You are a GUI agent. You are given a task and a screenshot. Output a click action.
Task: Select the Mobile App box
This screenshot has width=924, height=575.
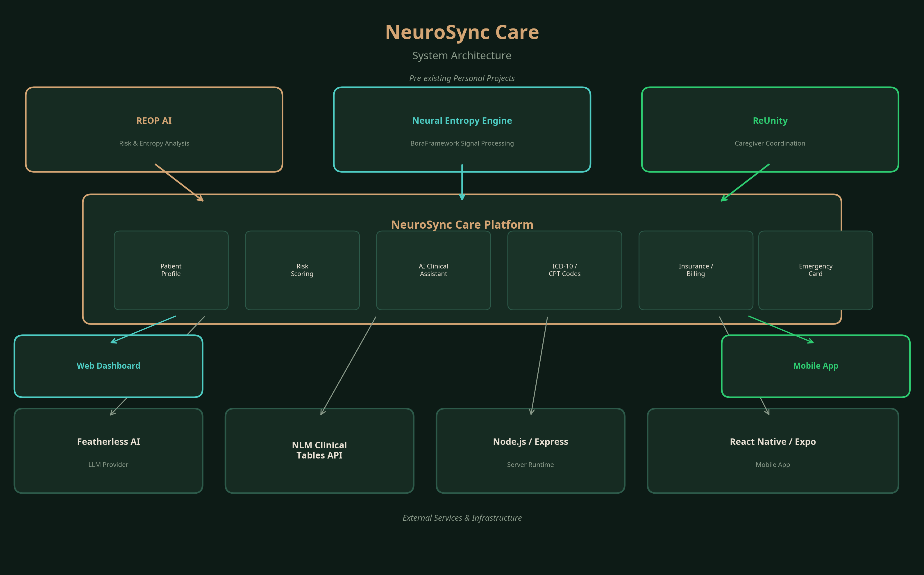coord(816,366)
